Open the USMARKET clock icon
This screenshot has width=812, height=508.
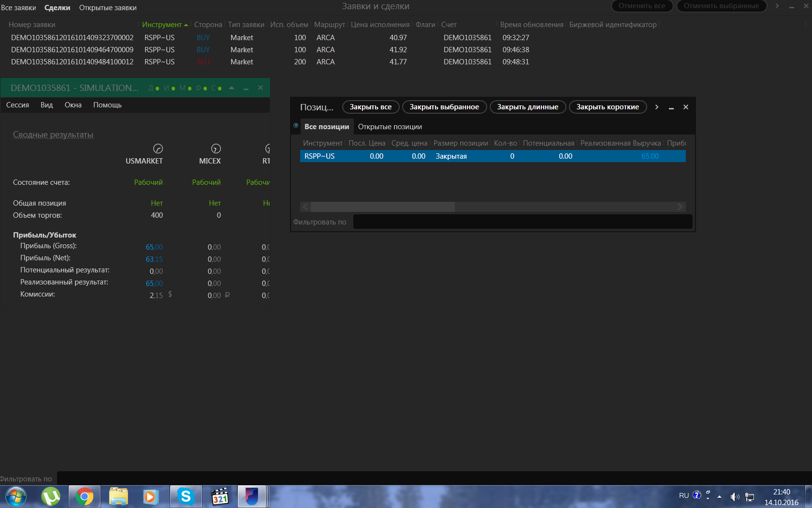[158, 149]
